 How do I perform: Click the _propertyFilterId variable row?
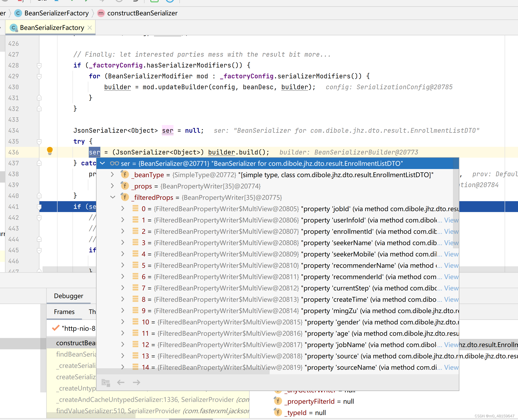tap(314, 401)
